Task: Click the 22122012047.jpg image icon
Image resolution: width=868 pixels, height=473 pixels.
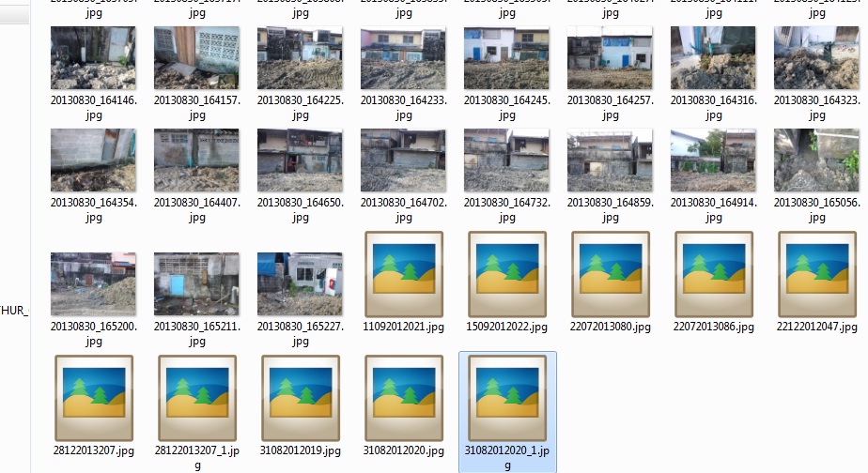Action: coord(817,274)
